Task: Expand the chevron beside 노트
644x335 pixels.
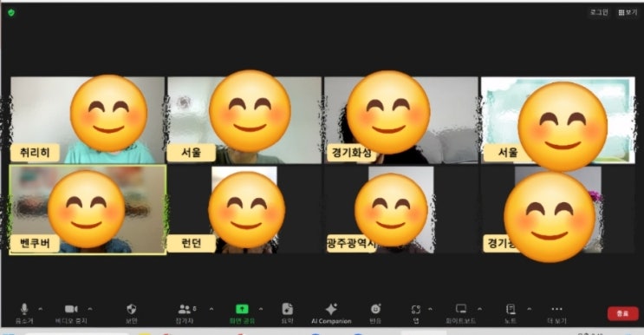Action: 529,308
